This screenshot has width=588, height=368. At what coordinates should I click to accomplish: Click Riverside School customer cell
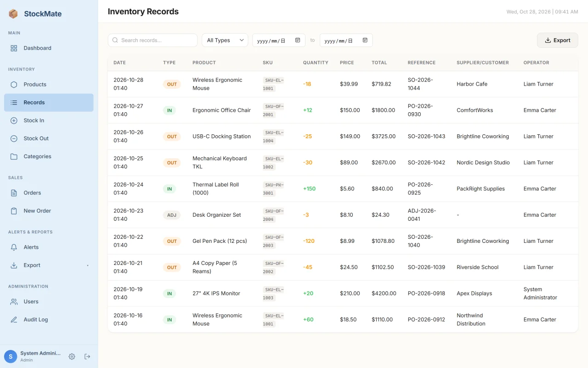[477, 267]
